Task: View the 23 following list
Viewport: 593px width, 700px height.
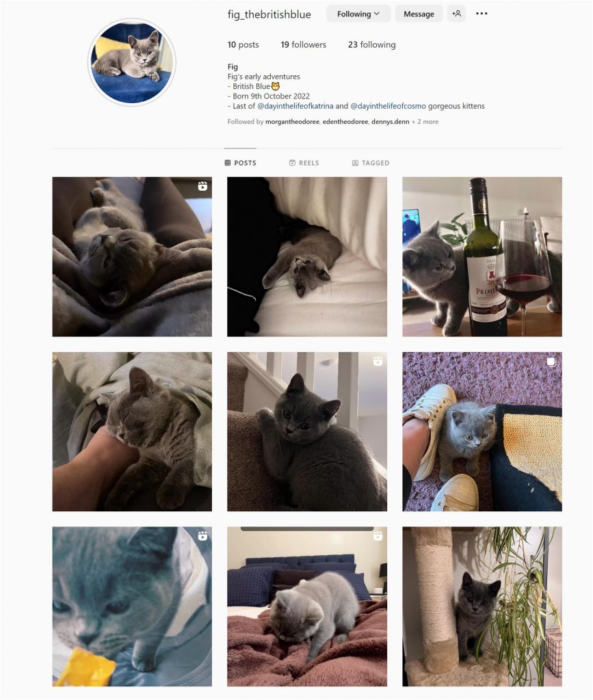Action: click(x=372, y=44)
